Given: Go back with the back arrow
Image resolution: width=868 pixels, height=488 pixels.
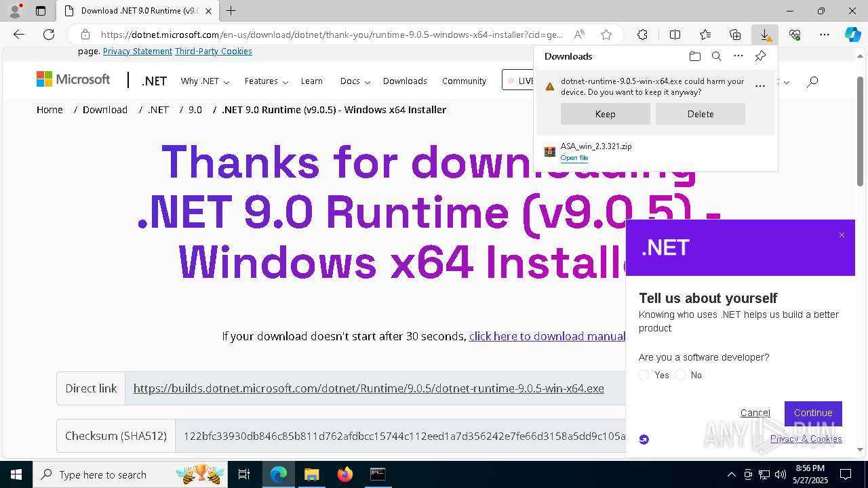Looking at the screenshot, I should [x=19, y=35].
